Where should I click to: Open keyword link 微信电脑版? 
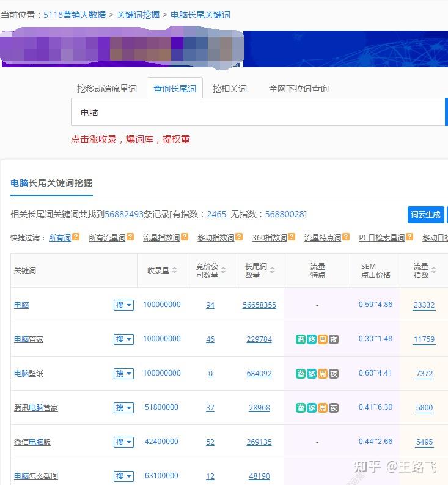coord(32,442)
